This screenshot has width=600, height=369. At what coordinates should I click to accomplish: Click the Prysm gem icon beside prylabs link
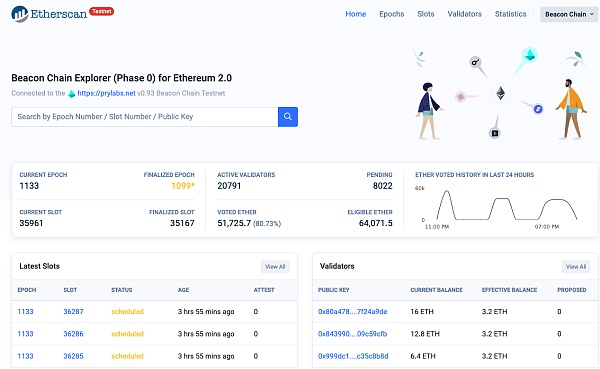tap(72, 93)
